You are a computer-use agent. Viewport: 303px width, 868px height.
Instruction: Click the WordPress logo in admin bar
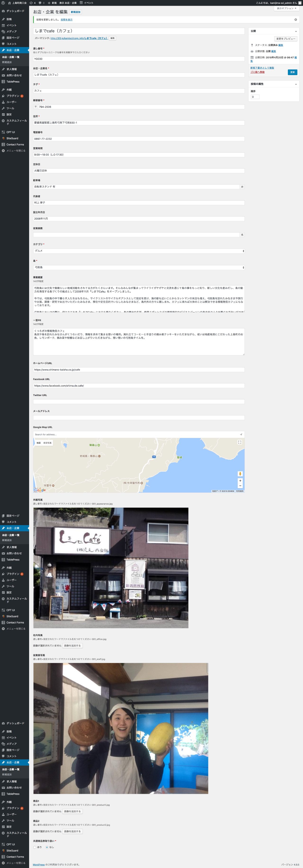pyautogui.click(x=3, y=3)
